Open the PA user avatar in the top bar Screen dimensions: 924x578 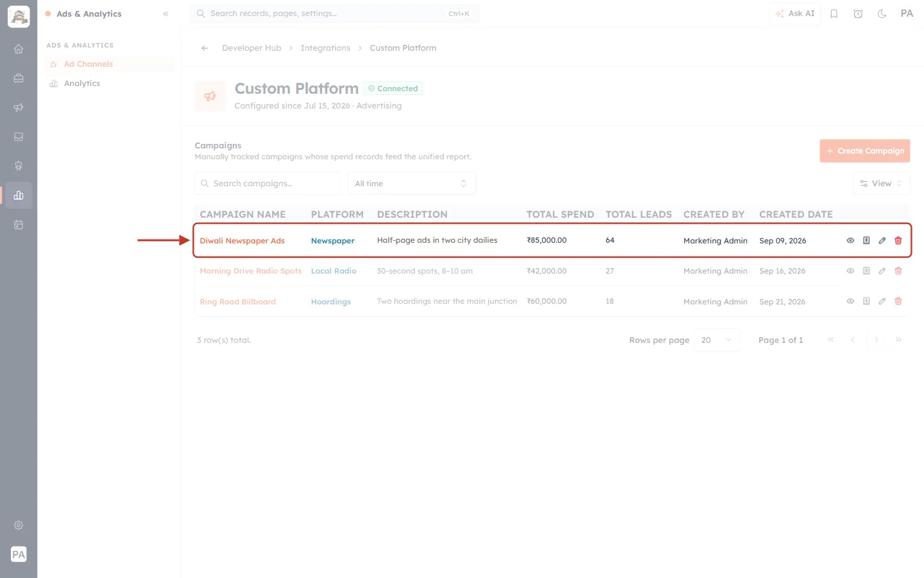click(x=907, y=13)
